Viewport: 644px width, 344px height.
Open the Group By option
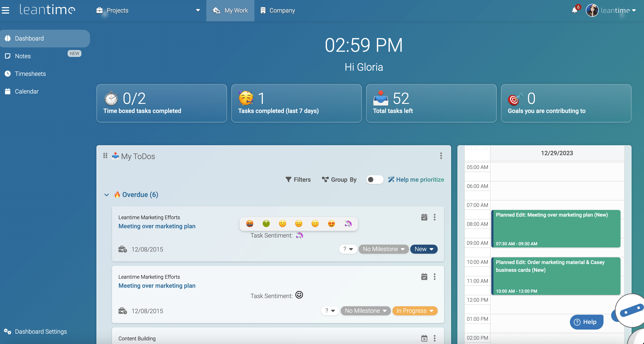point(339,180)
